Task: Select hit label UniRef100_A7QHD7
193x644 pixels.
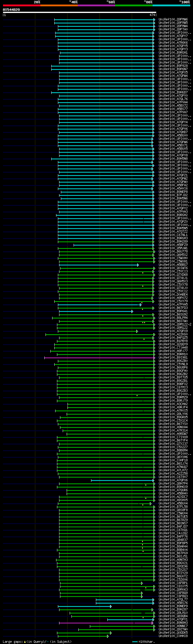Action: pos(173,132)
